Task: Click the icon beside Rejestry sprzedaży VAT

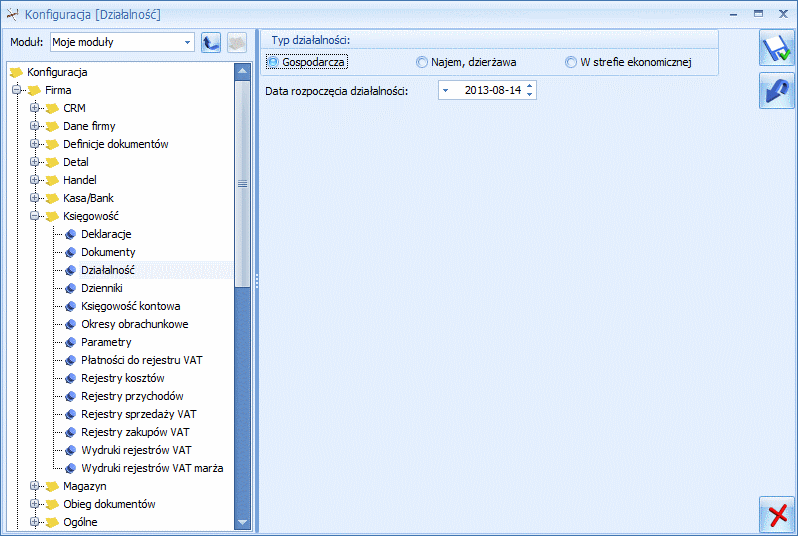Action: click(71, 414)
